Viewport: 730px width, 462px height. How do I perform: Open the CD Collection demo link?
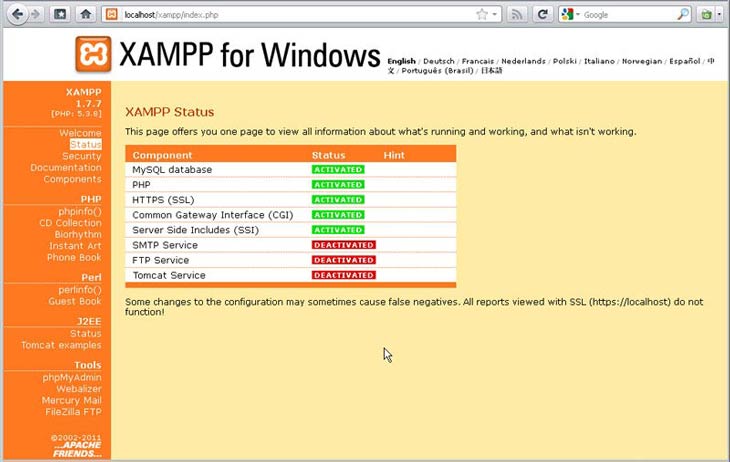[70, 223]
